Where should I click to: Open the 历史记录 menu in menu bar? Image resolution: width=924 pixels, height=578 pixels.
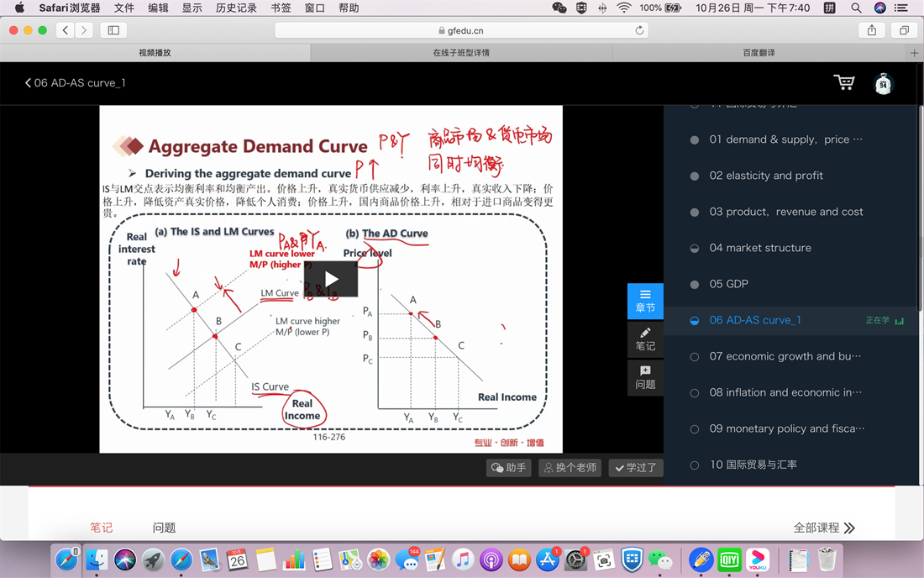pos(236,8)
